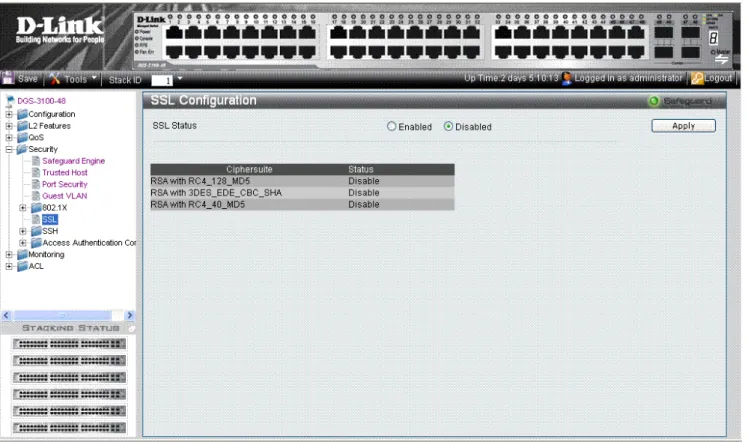Click the Stack ID value field
This screenshot has width=748, height=442.
point(162,81)
